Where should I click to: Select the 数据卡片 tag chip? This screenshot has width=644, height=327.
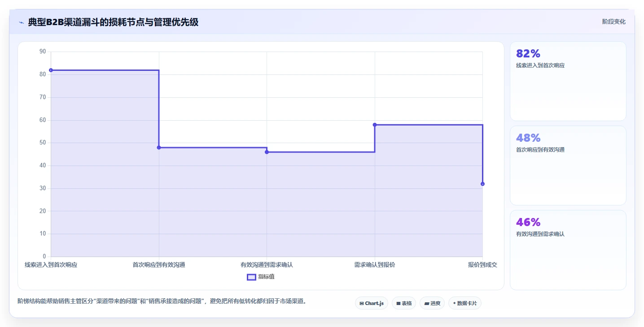tap(465, 303)
